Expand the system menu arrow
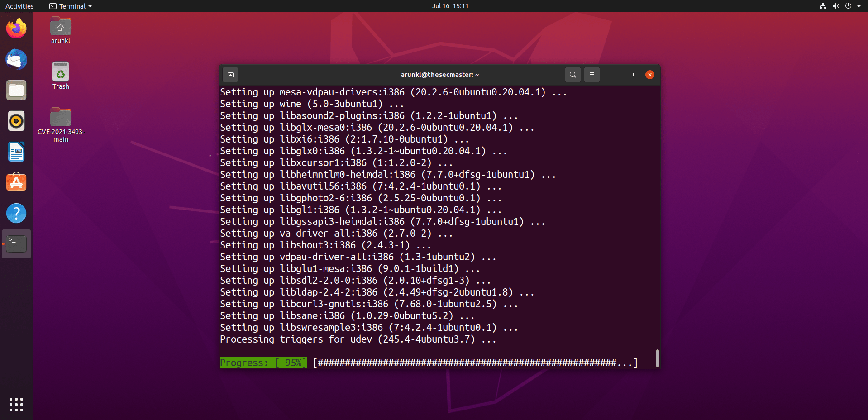 click(x=859, y=6)
